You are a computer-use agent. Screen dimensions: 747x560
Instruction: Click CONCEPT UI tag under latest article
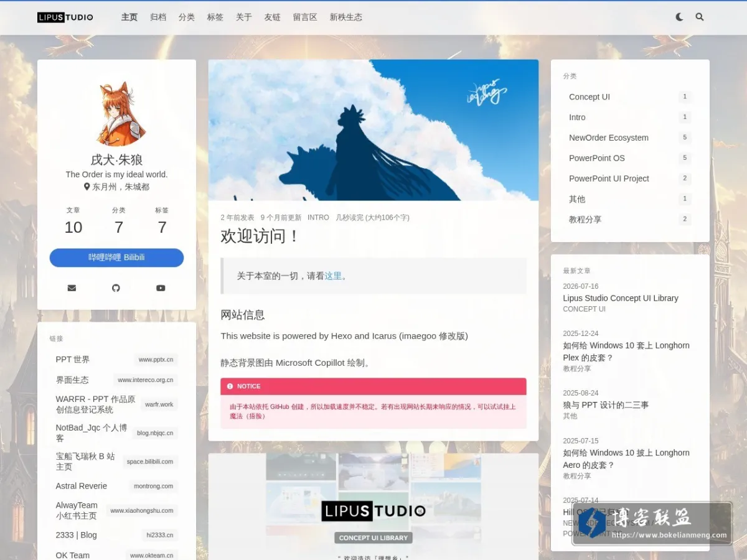(x=584, y=309)
